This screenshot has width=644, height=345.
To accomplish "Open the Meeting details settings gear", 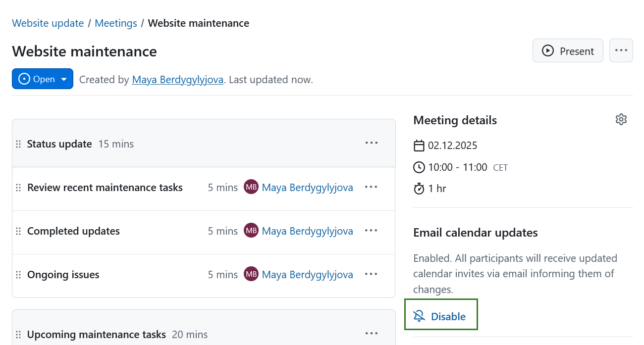I will [621, 119].
